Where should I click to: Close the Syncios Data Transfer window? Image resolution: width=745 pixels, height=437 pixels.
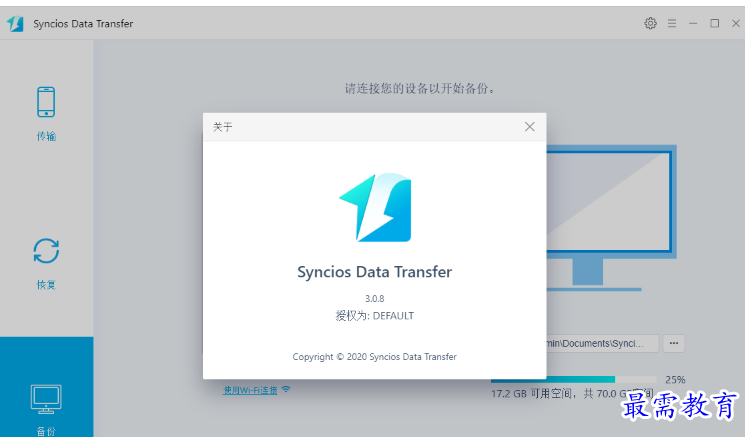[735, 23]
